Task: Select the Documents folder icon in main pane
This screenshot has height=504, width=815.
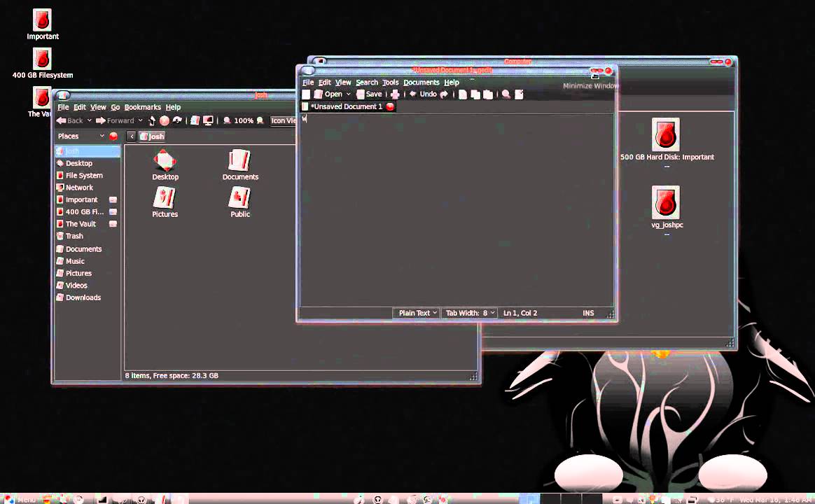Action: click(240, 164)
